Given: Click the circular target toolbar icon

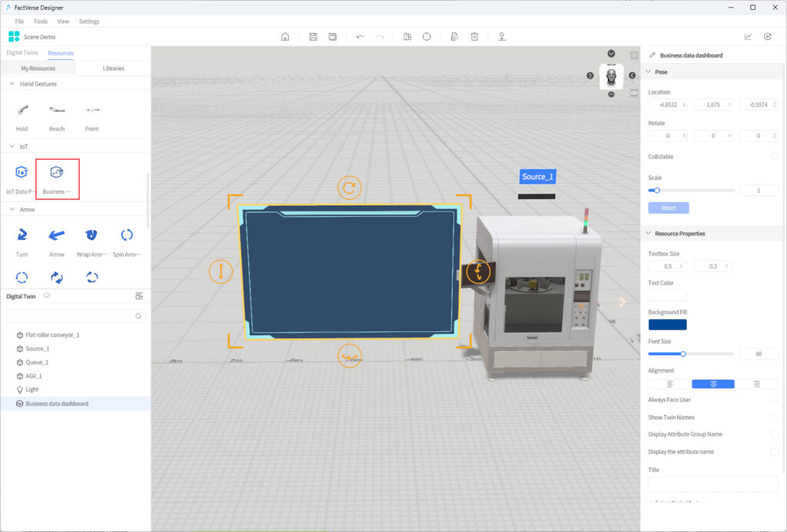Looking at the screenshot, I should [427, 37].
